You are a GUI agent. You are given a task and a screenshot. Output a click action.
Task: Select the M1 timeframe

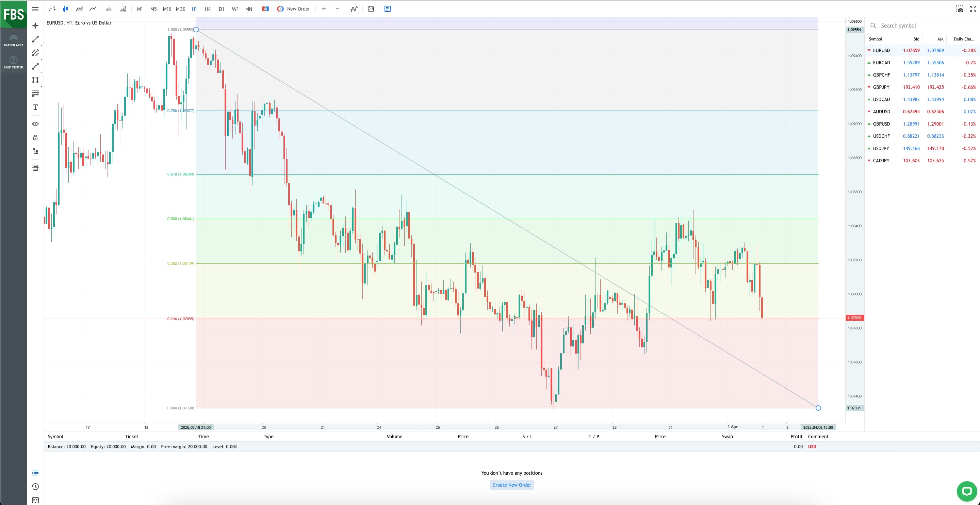[x=140, y=9]
